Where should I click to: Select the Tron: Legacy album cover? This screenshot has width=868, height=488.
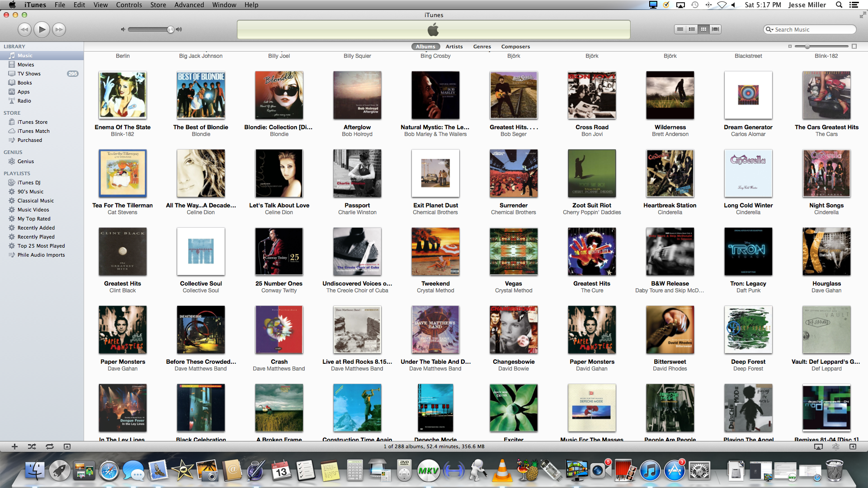coord(748,252)
